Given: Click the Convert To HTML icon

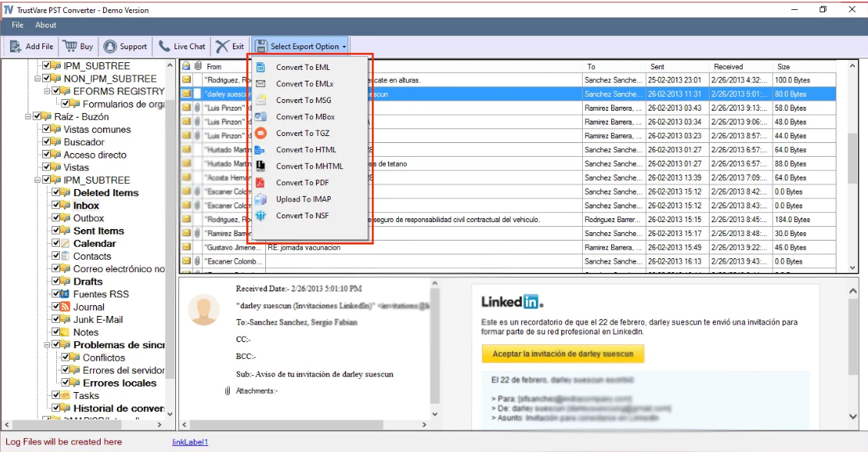Looking at the screenshot, I should [x=260, y=150].
